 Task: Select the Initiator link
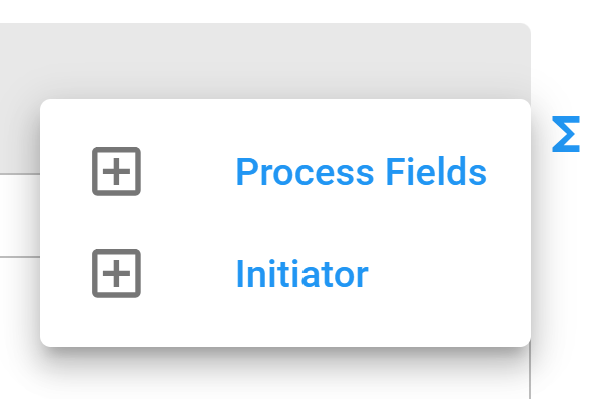302,274
